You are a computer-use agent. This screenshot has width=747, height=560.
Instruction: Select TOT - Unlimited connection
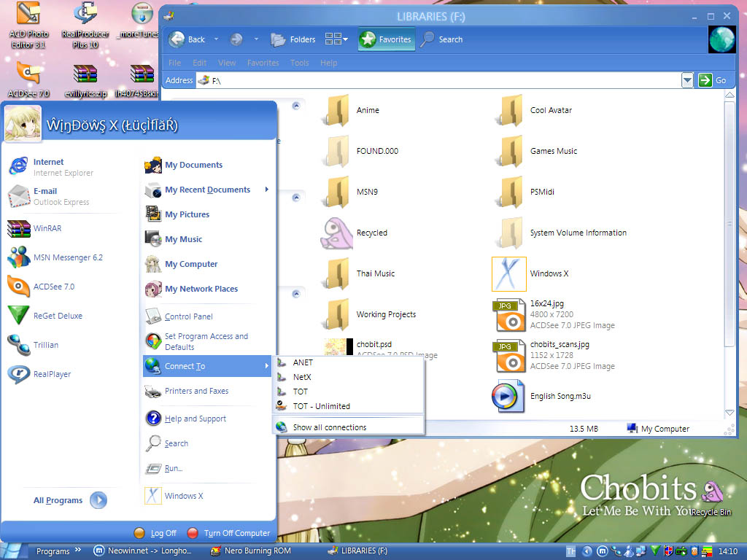coord(321,406)
